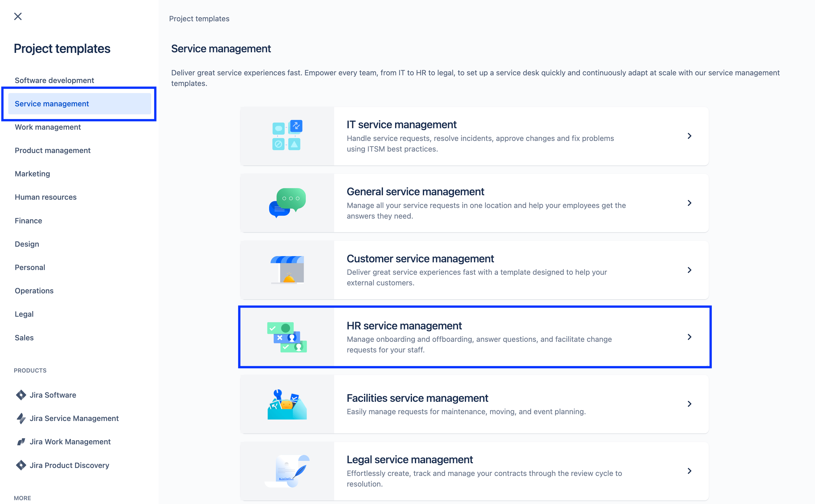815x504 pixels.
Task: Expand the IT service management template
Action: tap(690, 135)
